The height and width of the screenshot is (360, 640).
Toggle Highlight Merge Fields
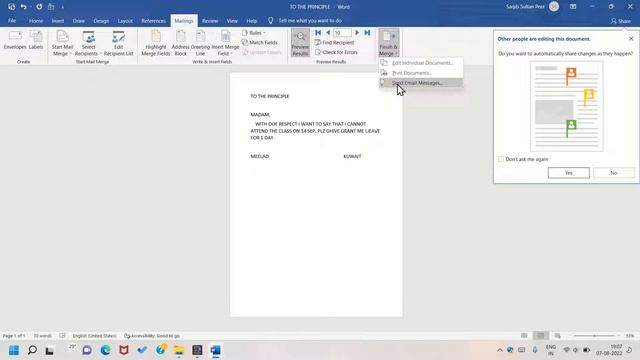[x=156, y=43]
